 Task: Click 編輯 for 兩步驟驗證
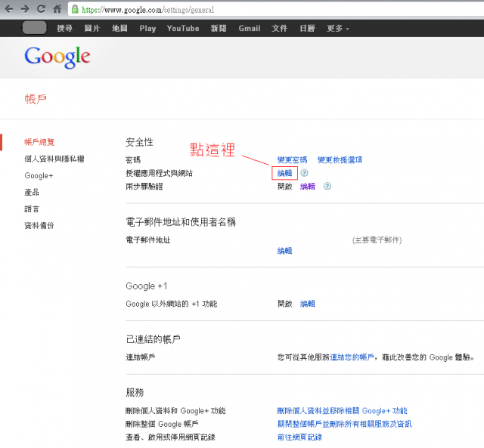tap(308, 187)
